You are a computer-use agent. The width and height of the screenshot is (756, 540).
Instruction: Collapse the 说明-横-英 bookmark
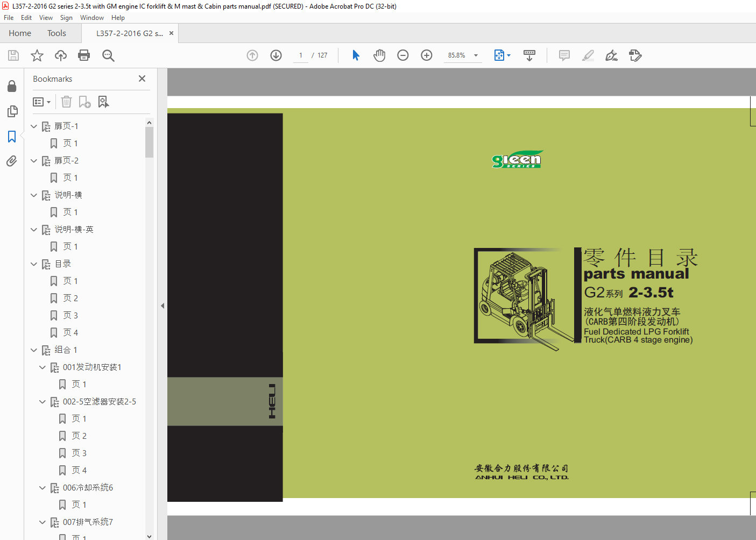(34, 230)
